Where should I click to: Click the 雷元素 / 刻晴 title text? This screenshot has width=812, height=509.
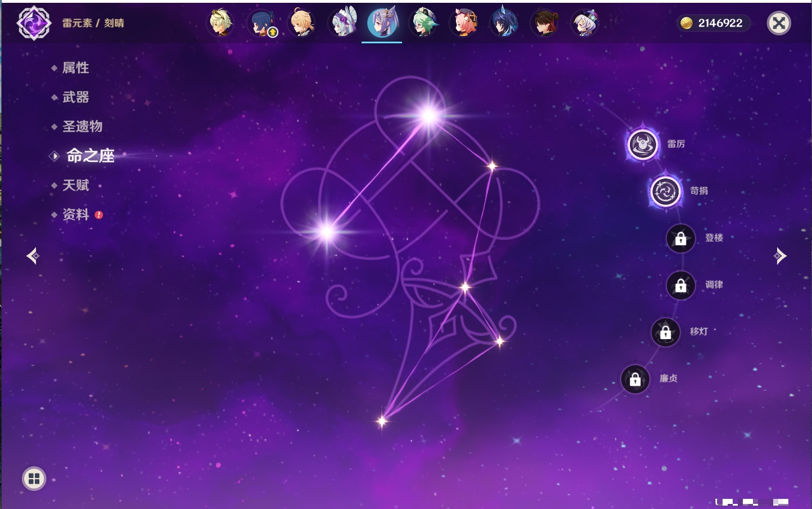point(93,23)
